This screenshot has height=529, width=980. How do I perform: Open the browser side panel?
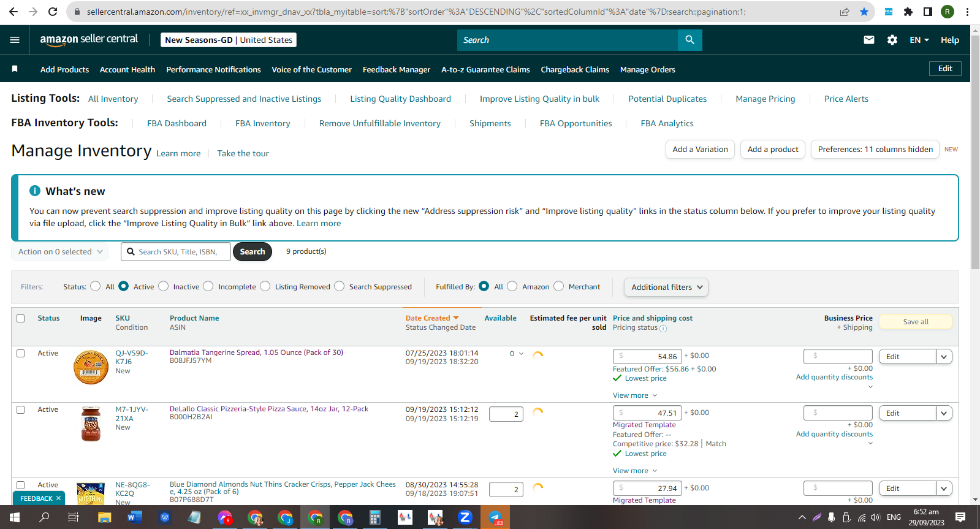tap(928, 12)
